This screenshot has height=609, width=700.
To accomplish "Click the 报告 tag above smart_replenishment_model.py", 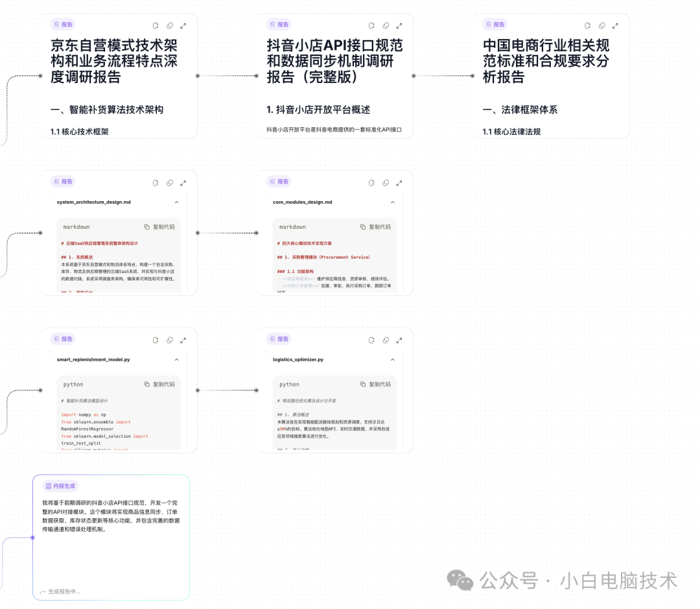I will click(63, 339).
